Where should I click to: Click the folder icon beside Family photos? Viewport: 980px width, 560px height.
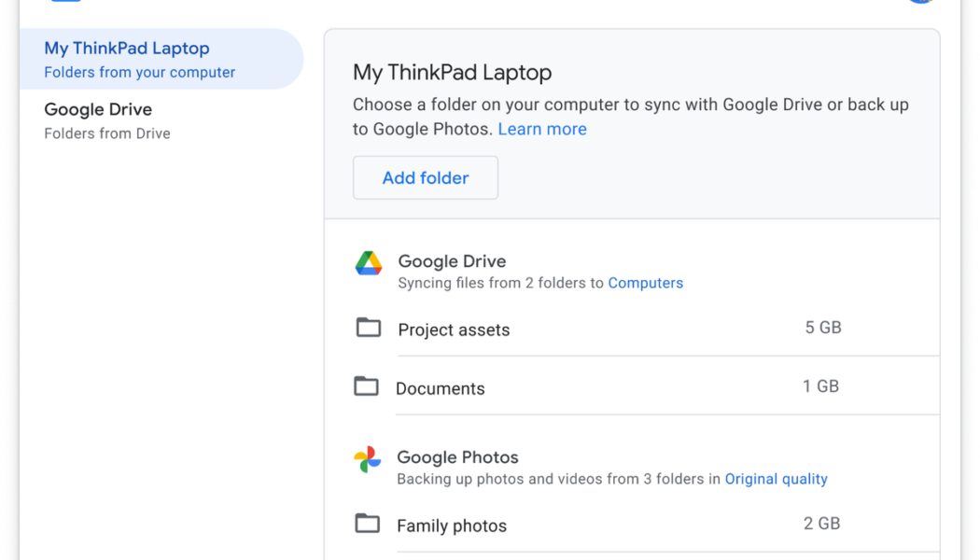(369, 524)
